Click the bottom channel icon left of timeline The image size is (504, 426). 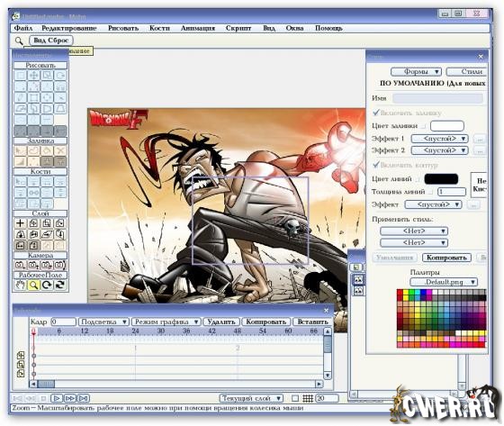click(x=21, y=374)
